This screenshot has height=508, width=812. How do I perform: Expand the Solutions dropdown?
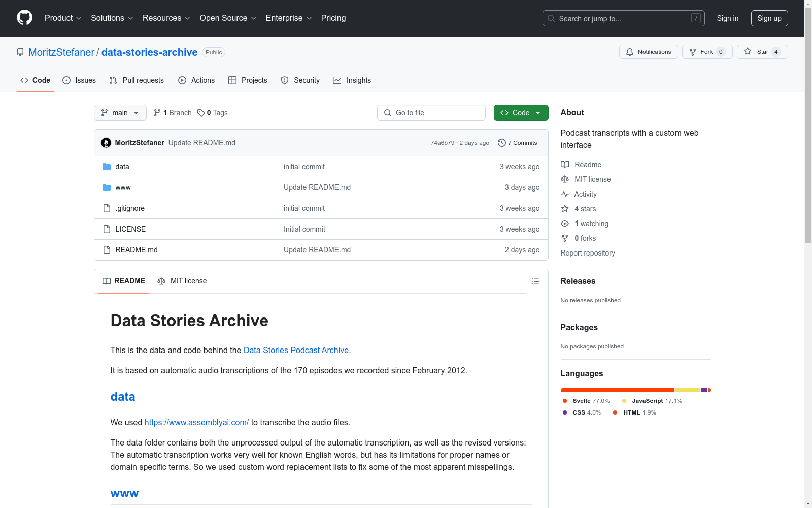point(112,18)
